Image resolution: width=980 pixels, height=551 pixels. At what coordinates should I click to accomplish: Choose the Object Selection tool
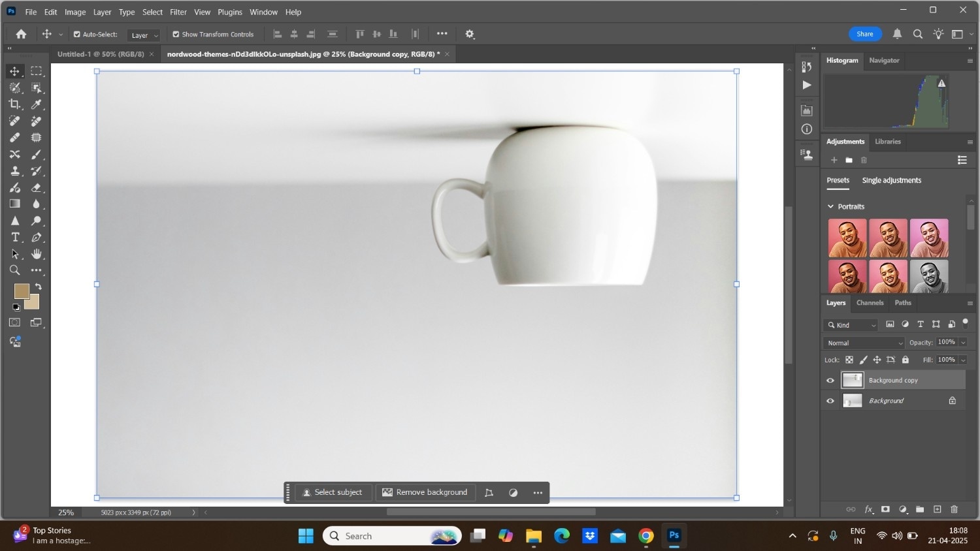point(37,88)
